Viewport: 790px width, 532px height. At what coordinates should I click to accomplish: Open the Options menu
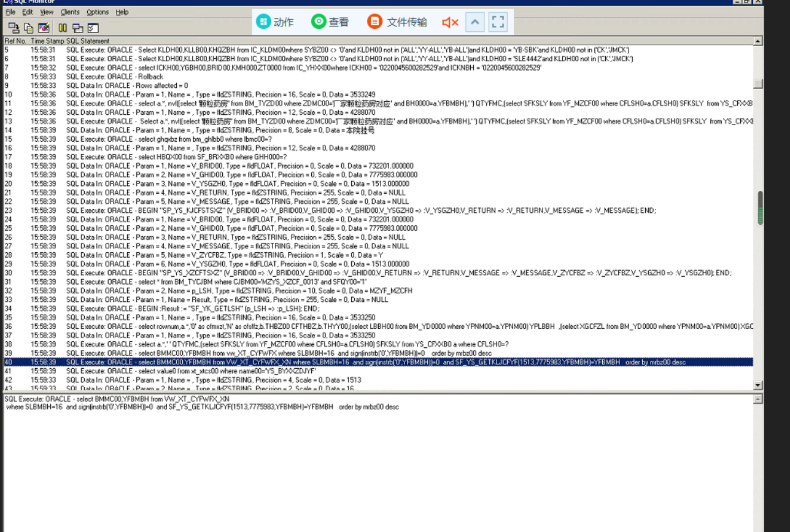pos(98,12)
